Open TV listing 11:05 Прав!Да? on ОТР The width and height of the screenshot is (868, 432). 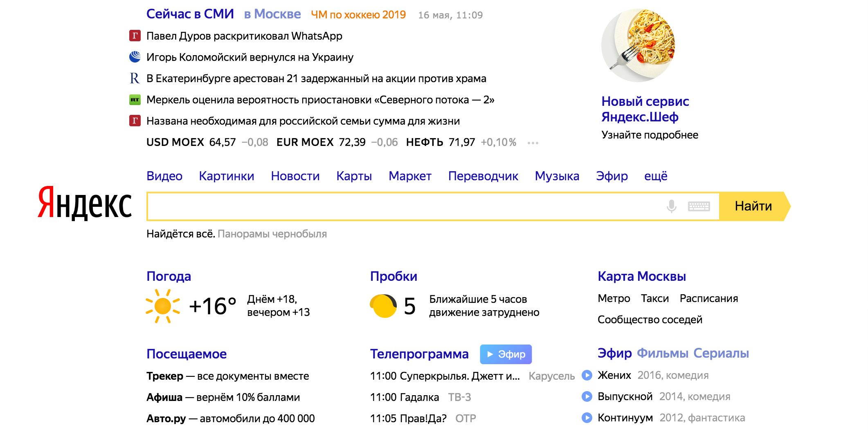pyautogui.click(x=423, y=419)
